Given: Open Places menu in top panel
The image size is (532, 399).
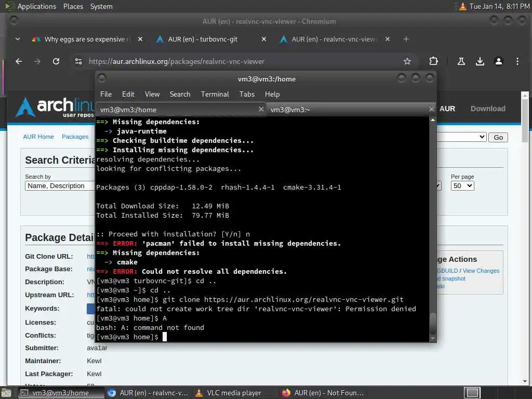Looking at the screenshot, I should [x=73, y=6].
